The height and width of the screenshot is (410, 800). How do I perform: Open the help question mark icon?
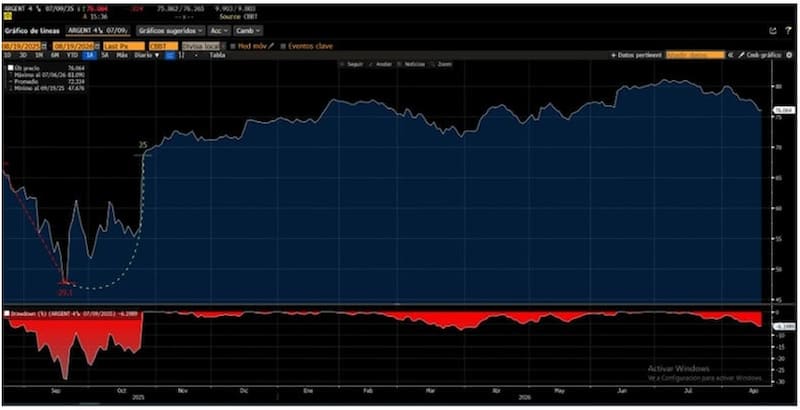788,31
